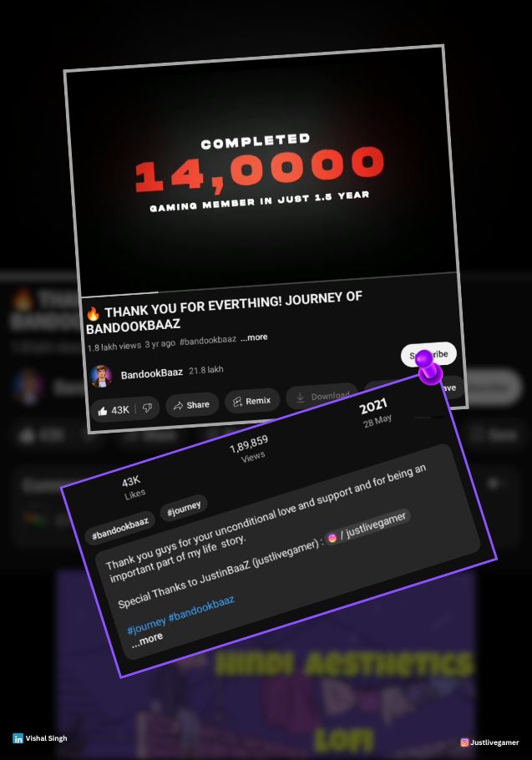Click the thumbs-down dislike icon
532x760 pixels.
pos(147,408)
